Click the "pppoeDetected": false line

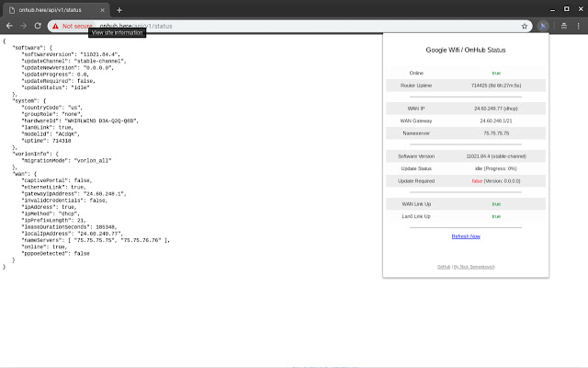[55, 254]
